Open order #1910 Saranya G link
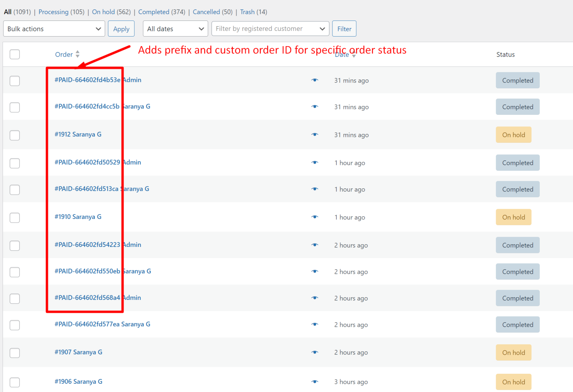 [x=78, y=217]
